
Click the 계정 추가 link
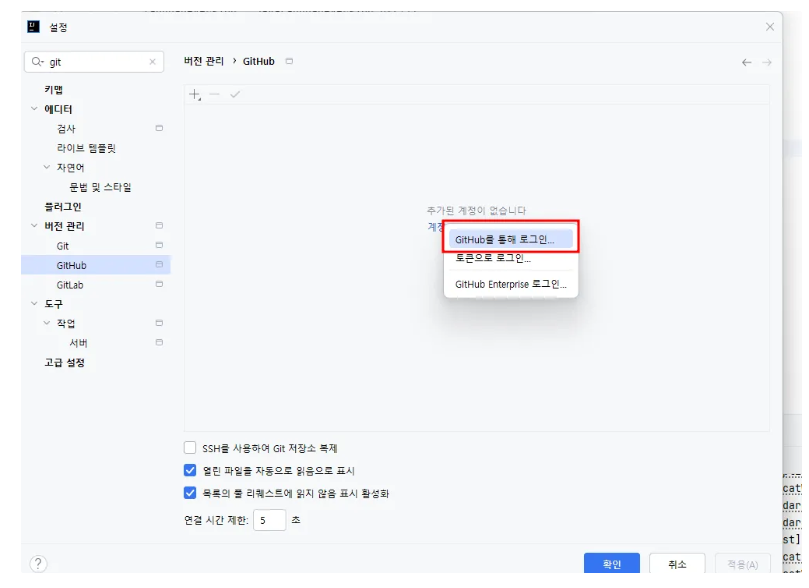tap(435, 227)
